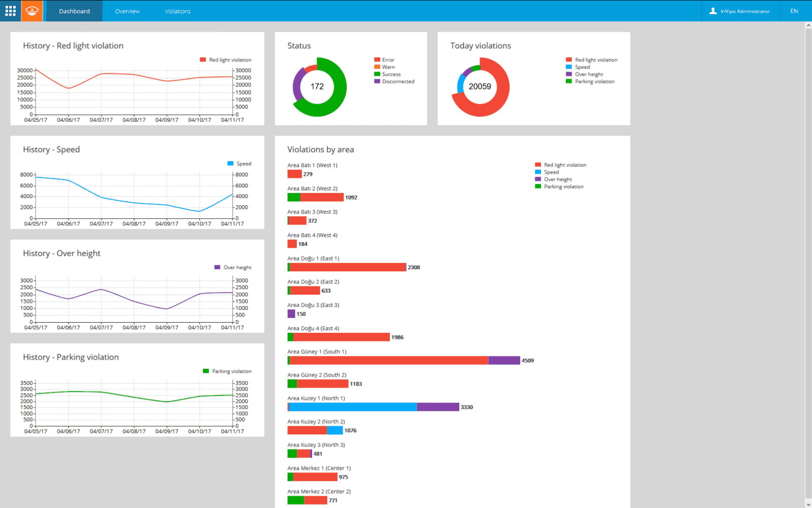812x508 pixels.
Task: Click the scrollbar down arrow
Action: (808, 504)
